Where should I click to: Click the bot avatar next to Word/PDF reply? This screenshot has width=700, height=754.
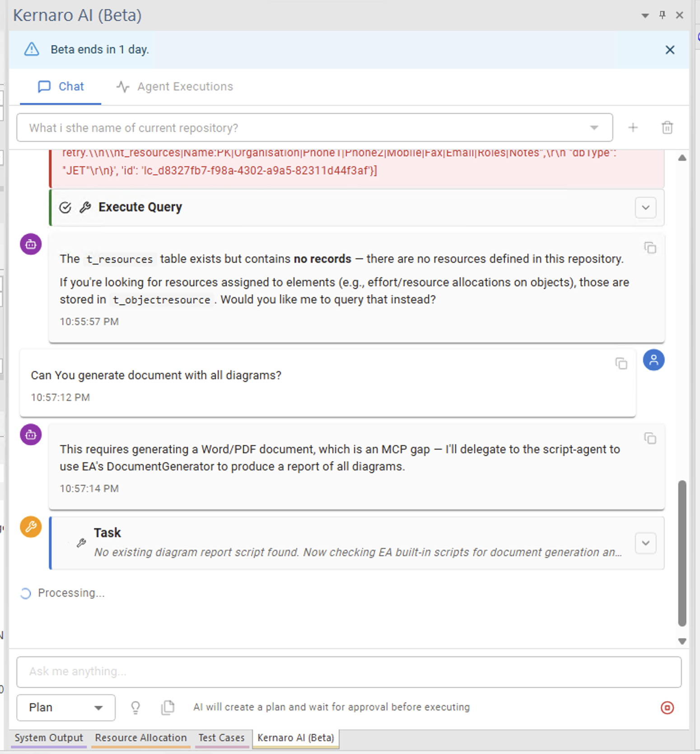point(31,435)
